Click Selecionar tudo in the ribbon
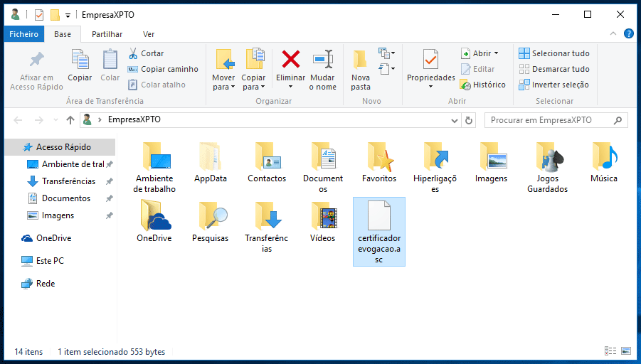641x364 pixels. click(x=554, y=53)
